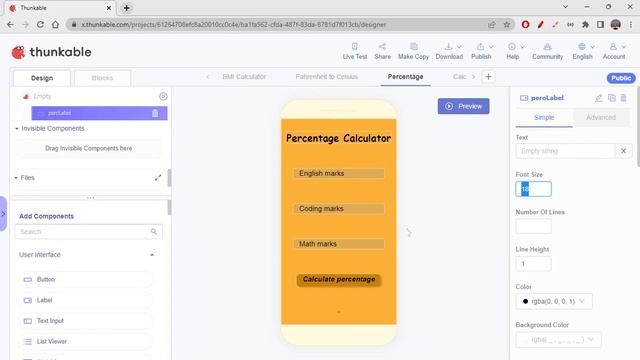Open the browser extensions puzzle icon
Image resolution: width=640 pixels, height=360 pixels.
(x=585, y=24)
